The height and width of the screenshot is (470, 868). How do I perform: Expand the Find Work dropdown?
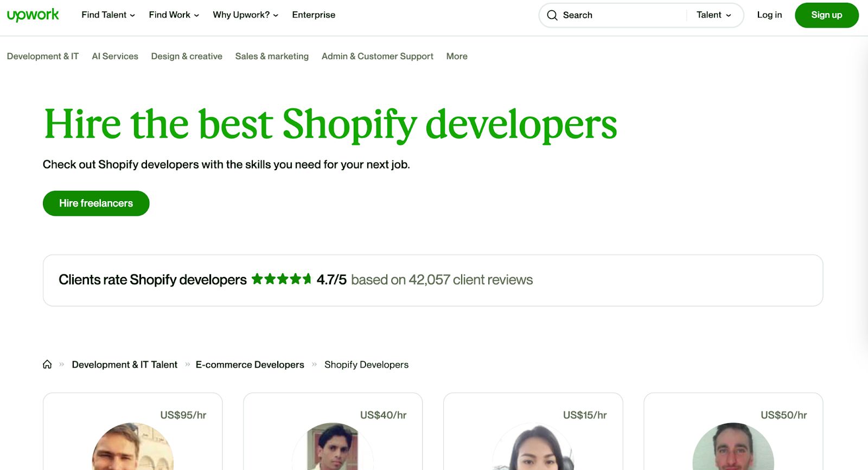[174, 15]
